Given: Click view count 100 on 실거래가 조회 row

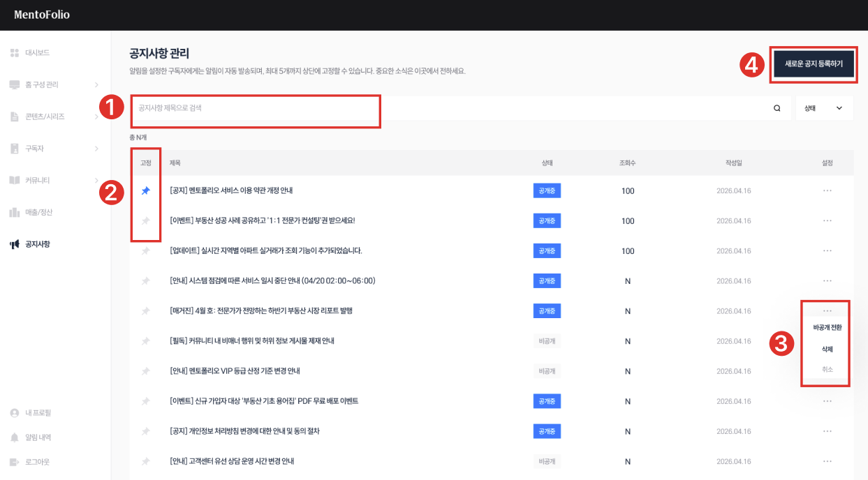Looking at the screenshot, I should point(628,251).
